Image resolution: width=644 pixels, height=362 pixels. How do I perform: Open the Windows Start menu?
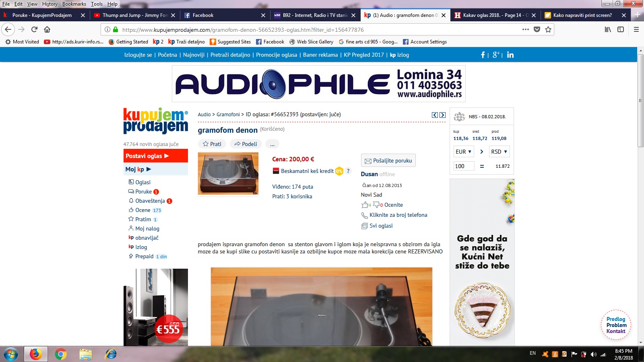click(10, 354)
